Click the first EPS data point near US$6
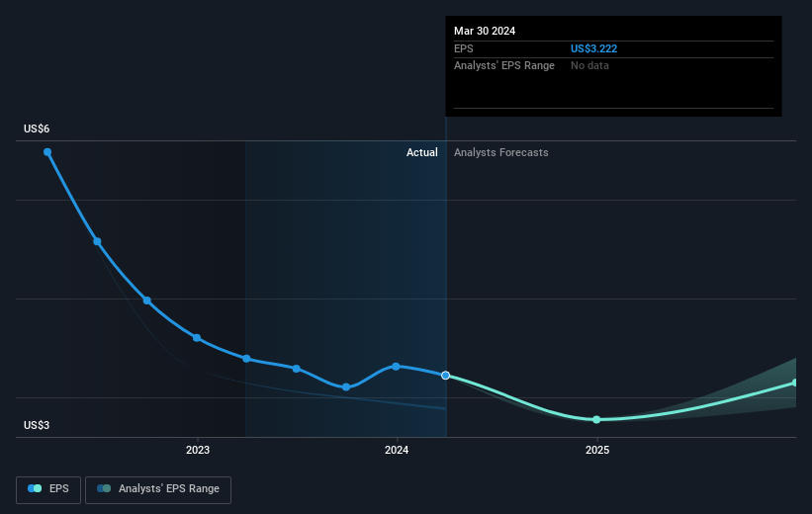 pos(47,152)
